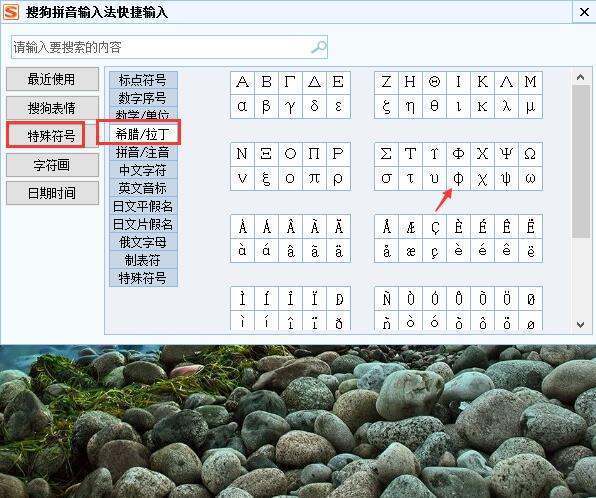Open the 搜狗表情 category
The width and height of the screenshot is (596, 498).
52,108
